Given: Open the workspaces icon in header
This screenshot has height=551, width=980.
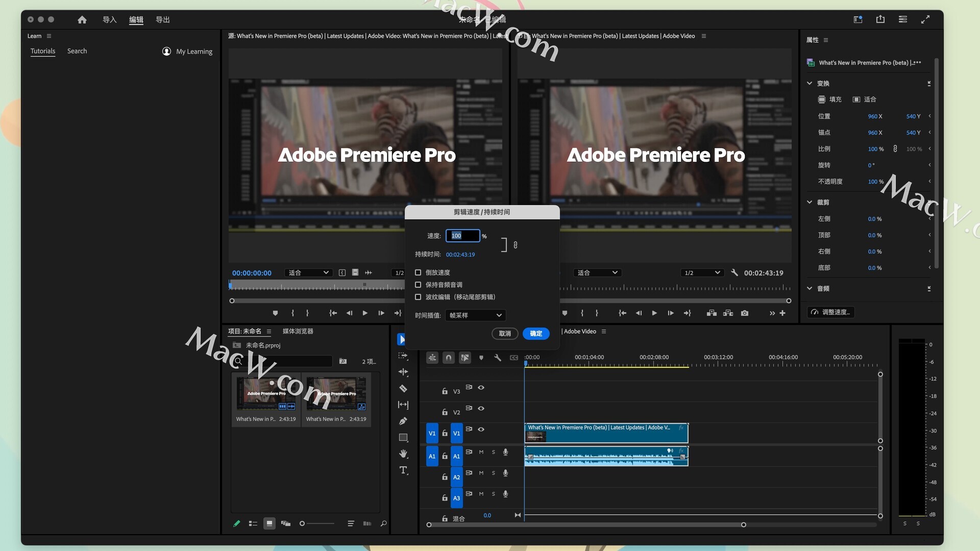Looking at the screenshot, I should 858,19.
